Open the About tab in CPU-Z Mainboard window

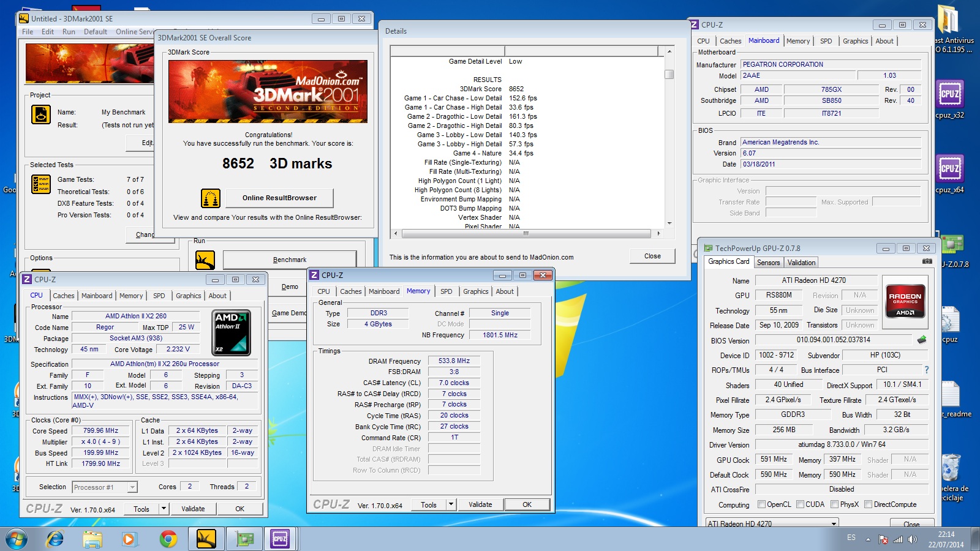pyautogui.click(x=884, y=41)
